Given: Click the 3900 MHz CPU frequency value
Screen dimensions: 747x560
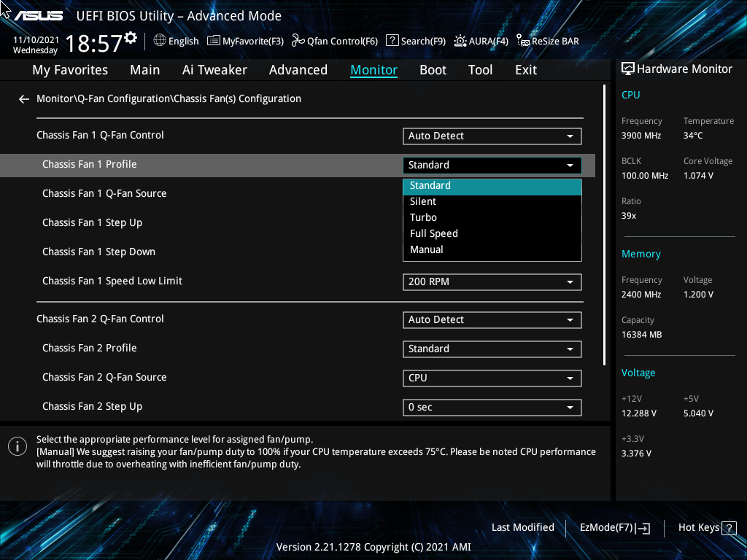Looking at the screenshot, I should (641, 136).
